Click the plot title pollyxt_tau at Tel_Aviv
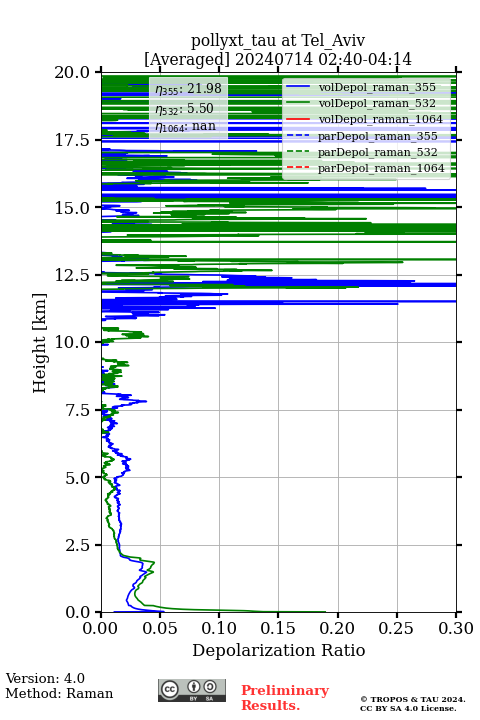This screenshot has height=720, width=480. [278, 40]
